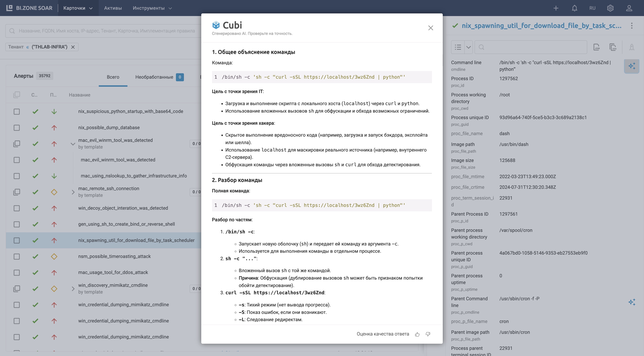The width and height of the screenshot is (644, 356).
Task: Select checkbox for nsm_possible_timeroasting_attack
Action: 17,256
